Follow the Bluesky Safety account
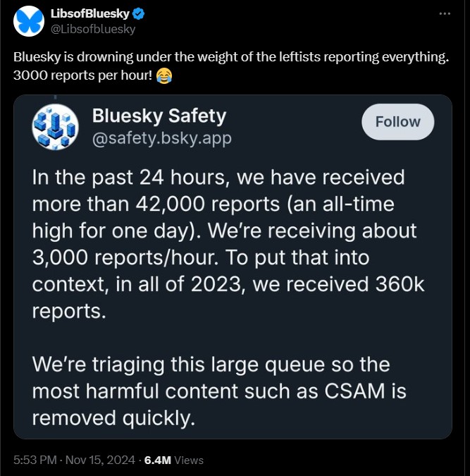The width and height of the screenshot is (470, 476). tap(398, 122)
